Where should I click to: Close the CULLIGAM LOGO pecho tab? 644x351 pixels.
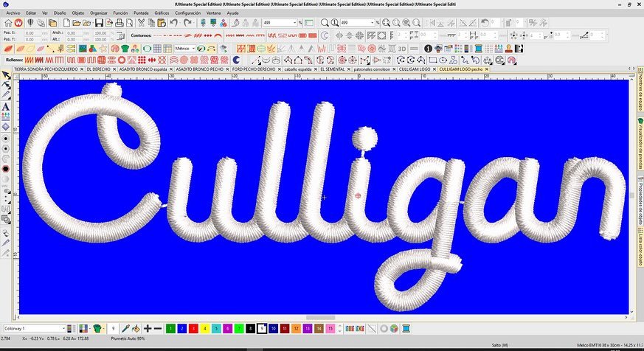point(487,69)
